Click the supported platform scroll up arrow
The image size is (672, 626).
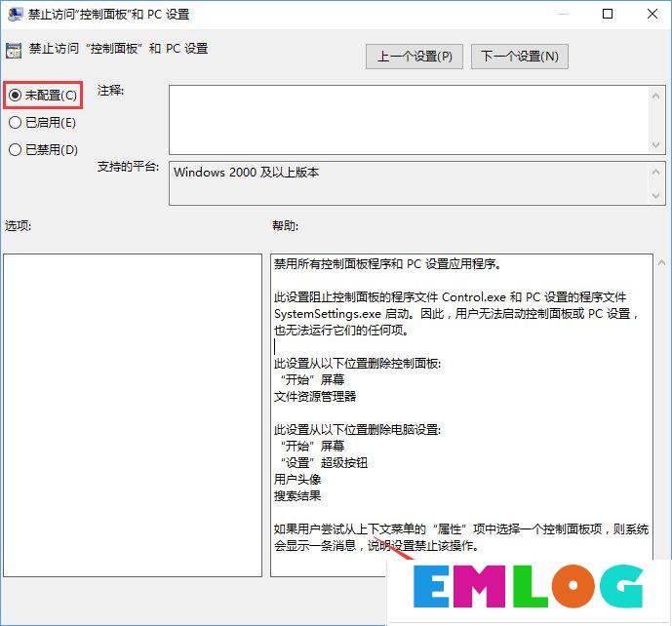(x=655, y=172)
